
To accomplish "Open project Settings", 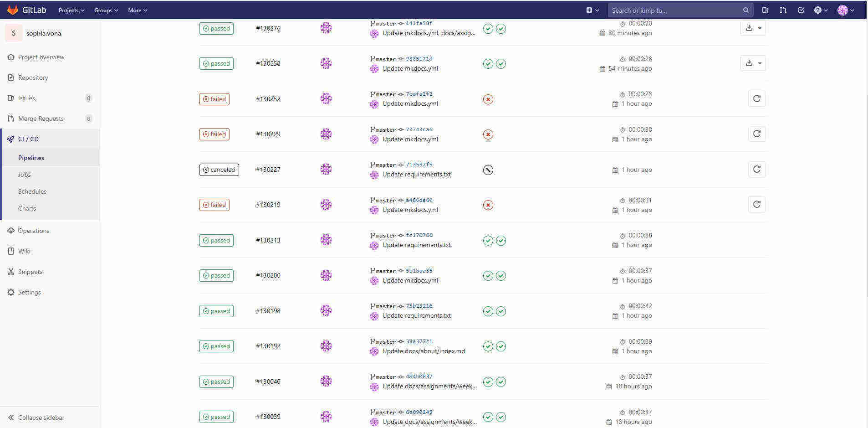I will 29,292.
